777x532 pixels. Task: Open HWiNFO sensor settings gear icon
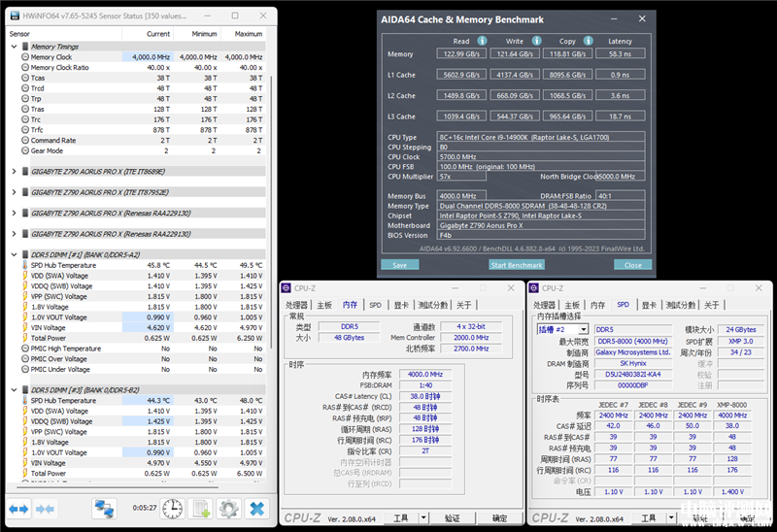tap(228, 509)
